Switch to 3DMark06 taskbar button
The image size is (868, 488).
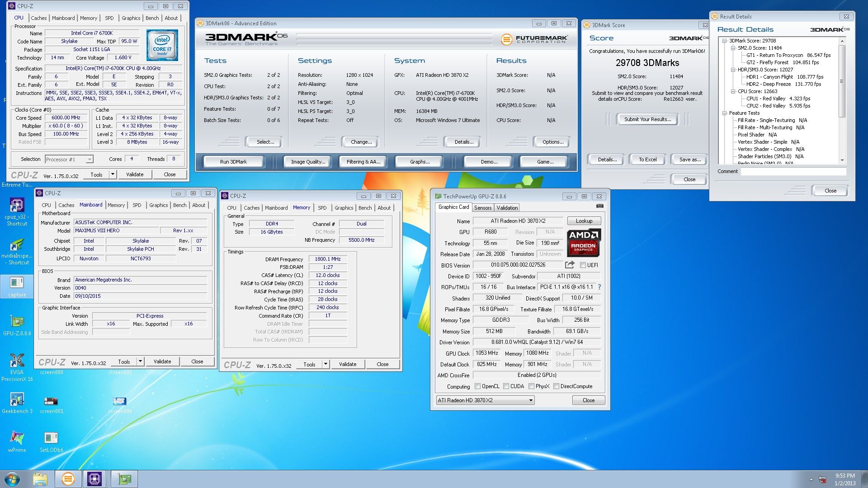click(68, 479)
